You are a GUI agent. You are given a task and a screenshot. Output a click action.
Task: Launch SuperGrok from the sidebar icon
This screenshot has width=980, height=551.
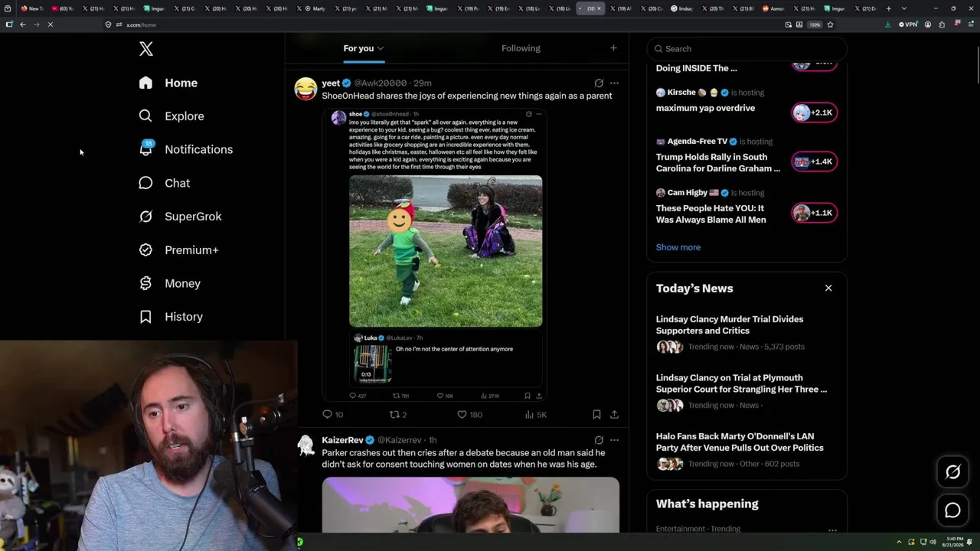pos(145,217)
